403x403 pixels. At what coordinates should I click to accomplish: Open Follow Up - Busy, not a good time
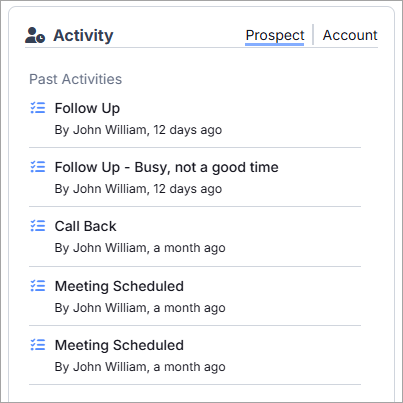click(166, 168)
